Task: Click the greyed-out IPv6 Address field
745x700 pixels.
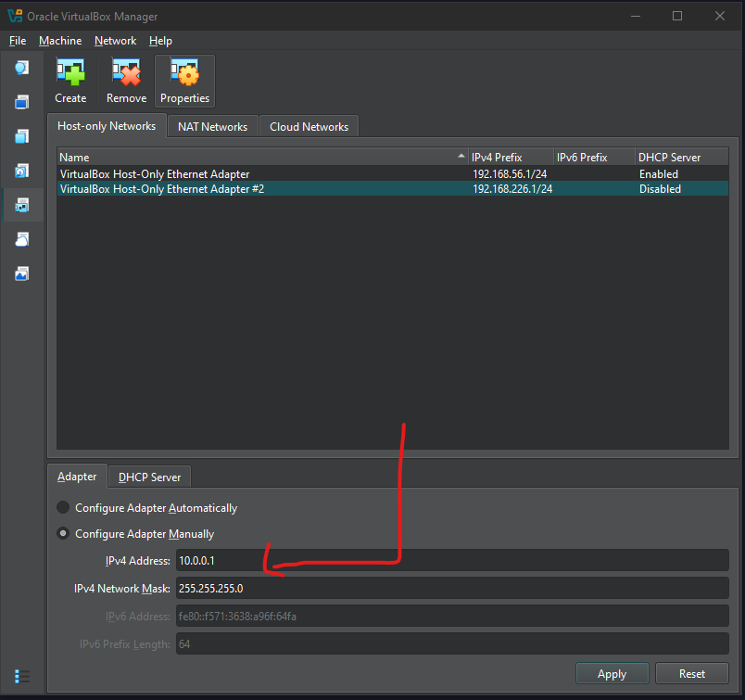Action: 452,617
